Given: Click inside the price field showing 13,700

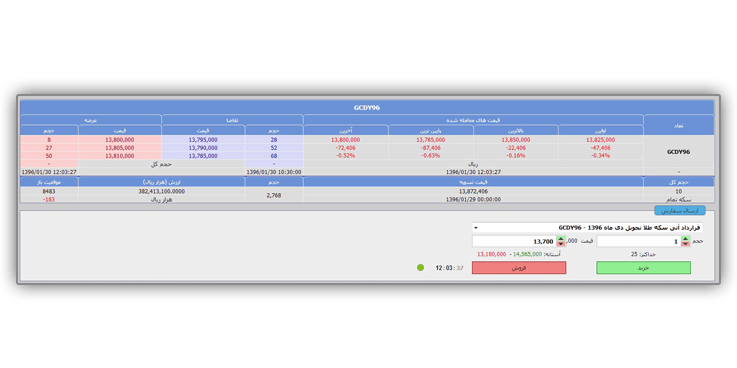Looking at the screenshot, I should [514, 242].
